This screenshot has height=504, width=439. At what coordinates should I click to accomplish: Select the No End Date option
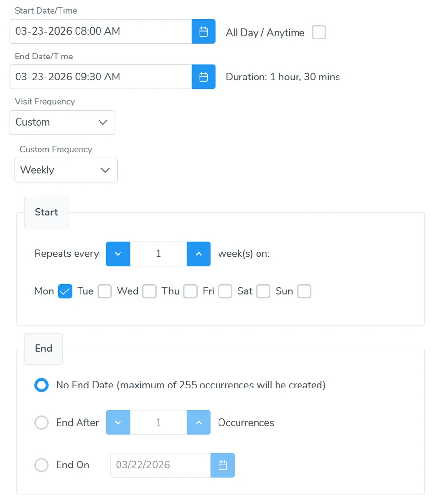[x=41, y=385]
